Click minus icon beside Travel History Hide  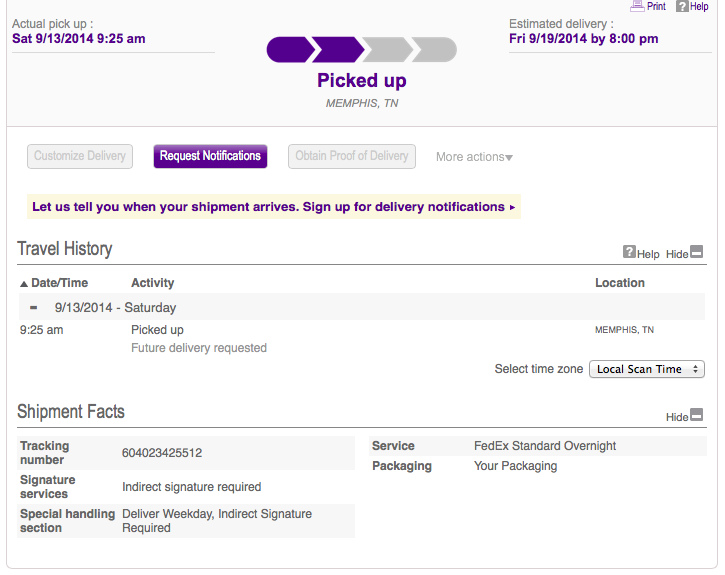click(696, 252)
